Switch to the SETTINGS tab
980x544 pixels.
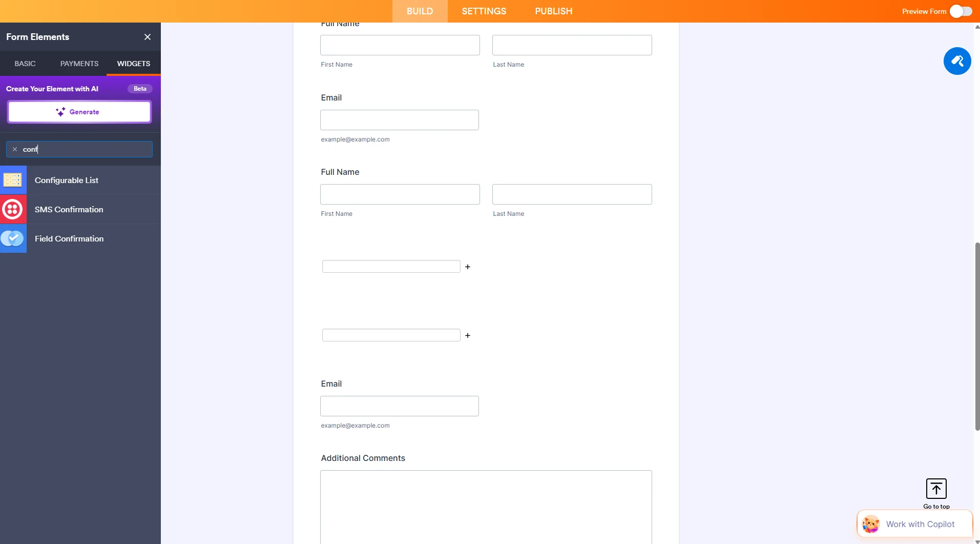pyautogui.click(x=484, y=11)
